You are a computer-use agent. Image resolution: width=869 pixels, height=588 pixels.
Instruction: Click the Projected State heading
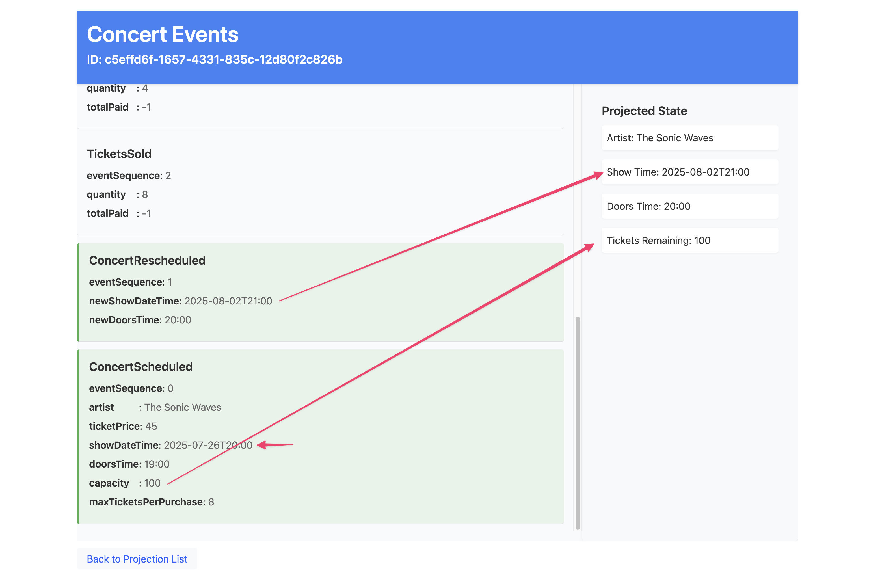click(x=644, y=111)
